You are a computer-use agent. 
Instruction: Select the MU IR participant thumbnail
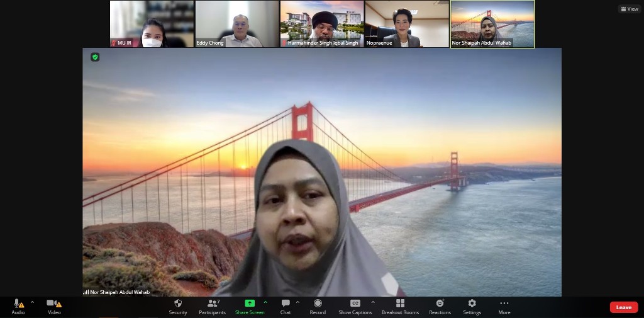(x=152, y=24)
